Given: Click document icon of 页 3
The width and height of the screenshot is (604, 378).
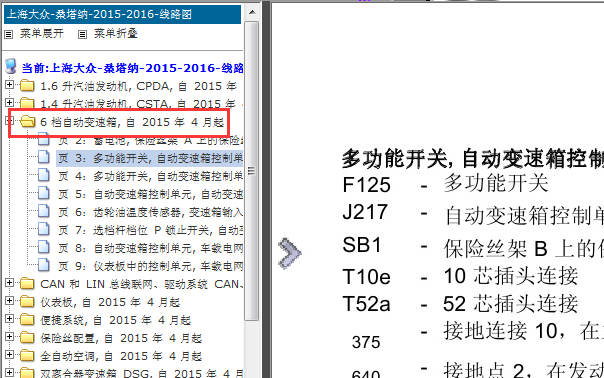Looking at the screenshot, I should tap(44, 157).
